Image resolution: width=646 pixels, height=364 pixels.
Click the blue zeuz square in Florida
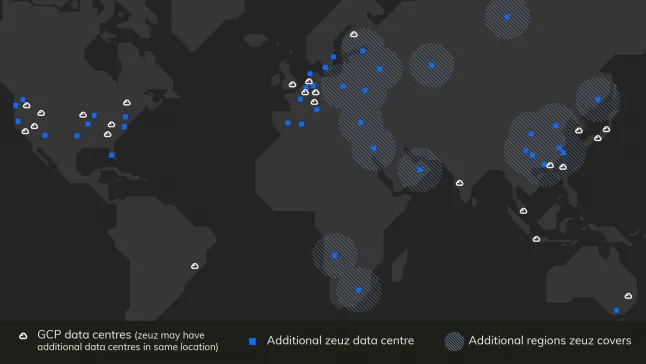[x=112, y=155]
